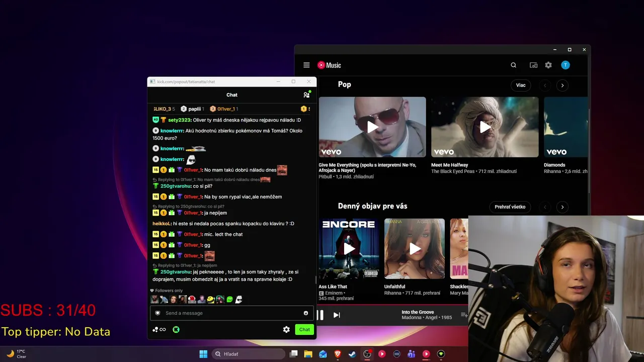Screen dimensions: 644x362
Task: Open File Explorer from the taskbar
Action: 308,354
